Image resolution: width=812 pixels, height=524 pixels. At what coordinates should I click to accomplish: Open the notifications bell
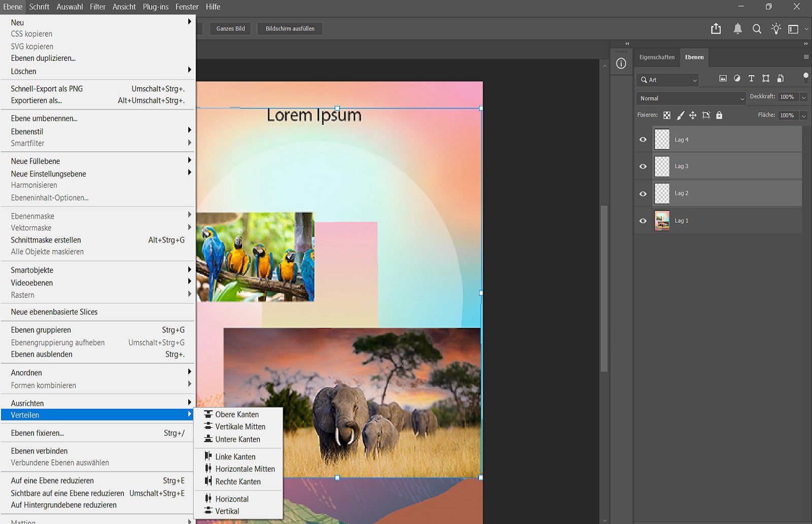737,29
